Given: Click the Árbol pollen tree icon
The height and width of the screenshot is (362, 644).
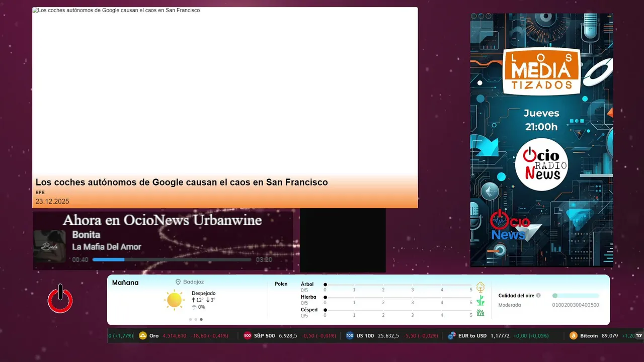Looking at the screenshot, I should coord(480,287).
